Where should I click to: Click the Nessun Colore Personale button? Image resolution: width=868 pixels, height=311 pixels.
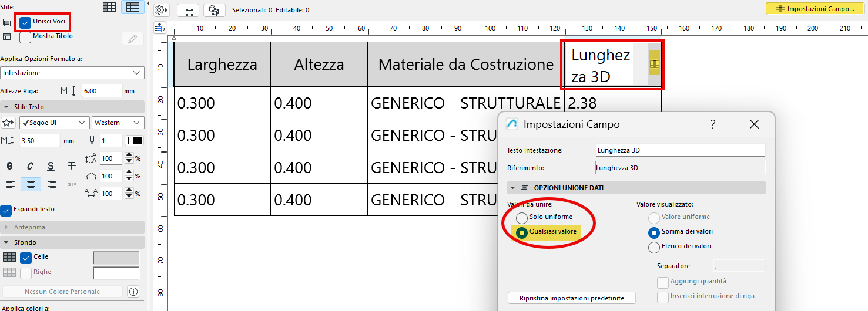point(62,292)
